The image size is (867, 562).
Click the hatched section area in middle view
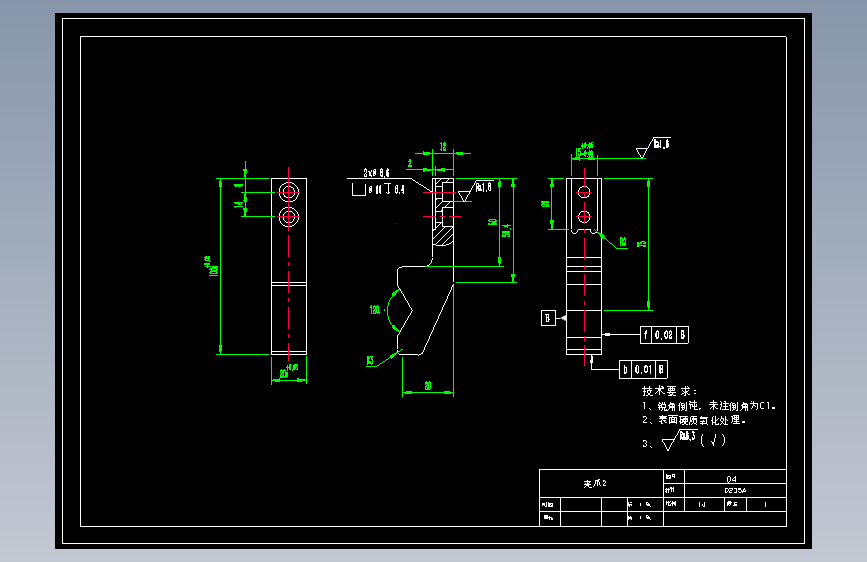click(443, 234)
